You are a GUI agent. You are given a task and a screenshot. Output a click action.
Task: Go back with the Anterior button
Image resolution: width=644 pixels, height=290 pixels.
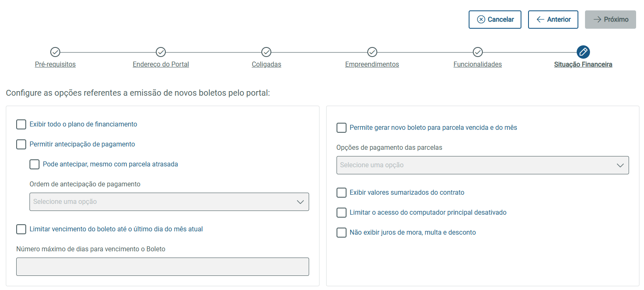pos(553,20)
